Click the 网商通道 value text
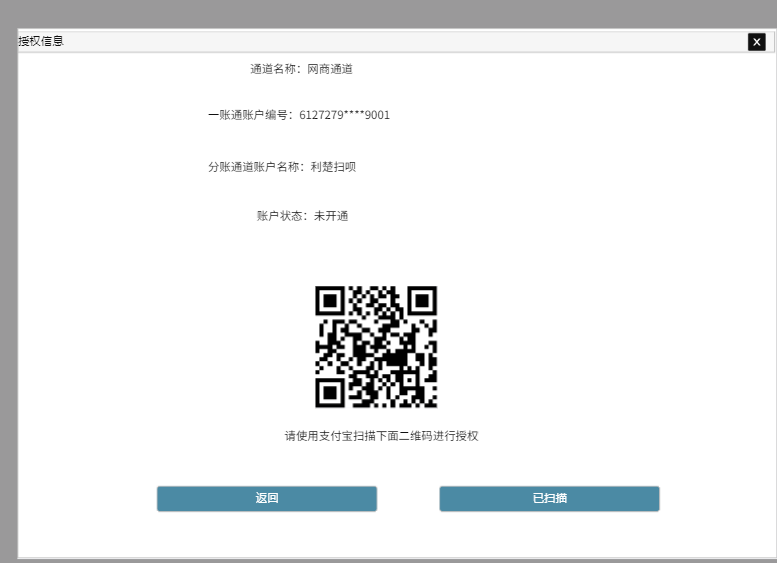 pos(330,69)
